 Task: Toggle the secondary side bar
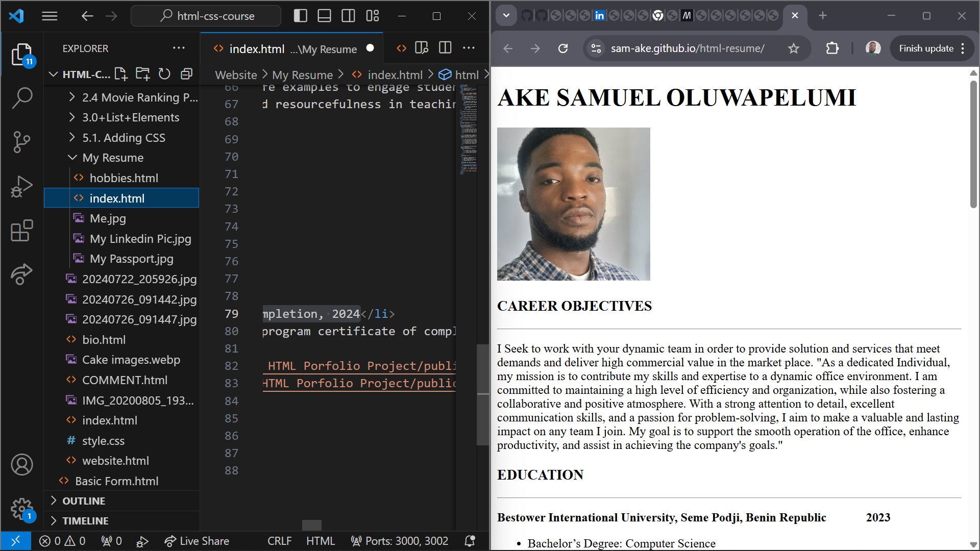coord(349,16)
